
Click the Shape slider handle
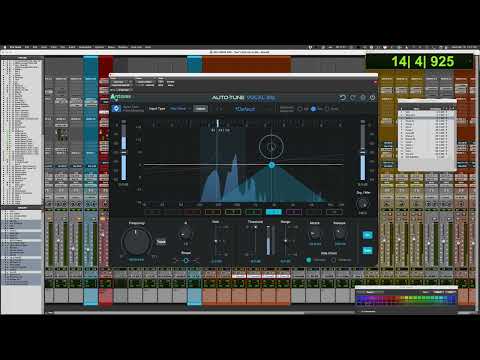click(186, 260)
